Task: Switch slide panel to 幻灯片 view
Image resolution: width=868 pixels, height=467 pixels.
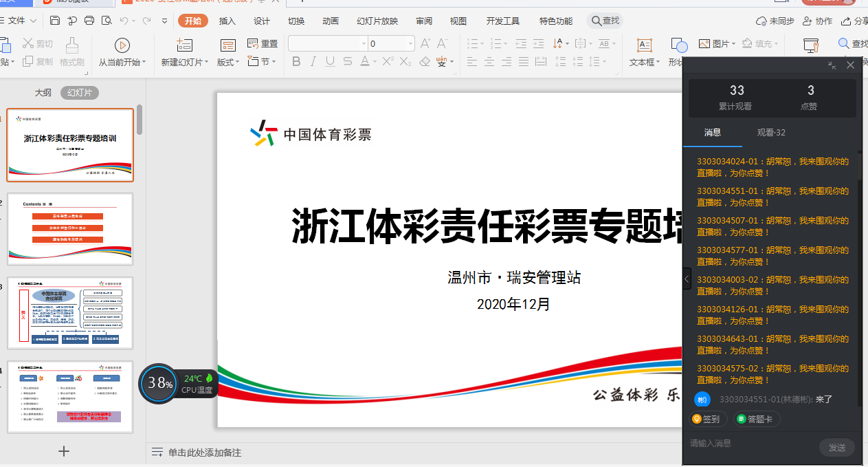Action: click(80, 93)
